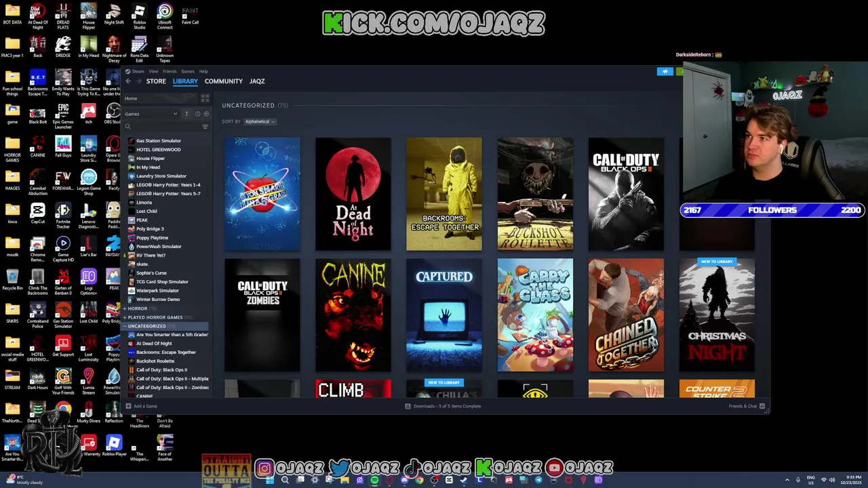Open the Ubisoft Connect desktop icon
This screenshot has height=488, width=868.
click(165, 16)
